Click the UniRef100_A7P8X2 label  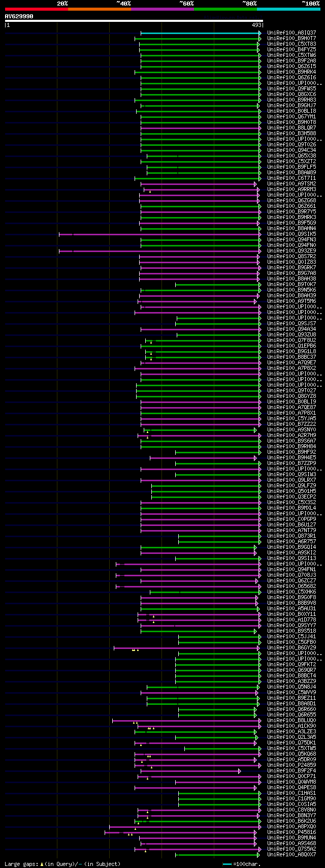(x=291, y=368)
